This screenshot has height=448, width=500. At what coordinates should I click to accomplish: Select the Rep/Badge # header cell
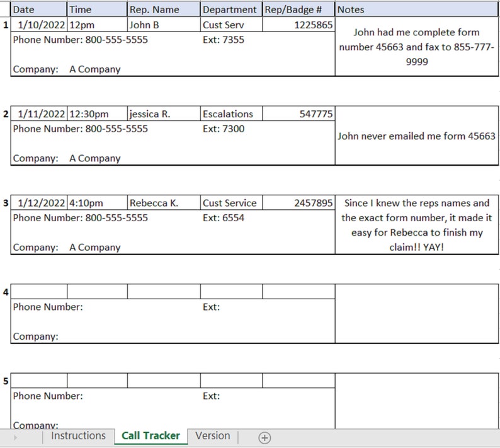[x=298, y=9]
